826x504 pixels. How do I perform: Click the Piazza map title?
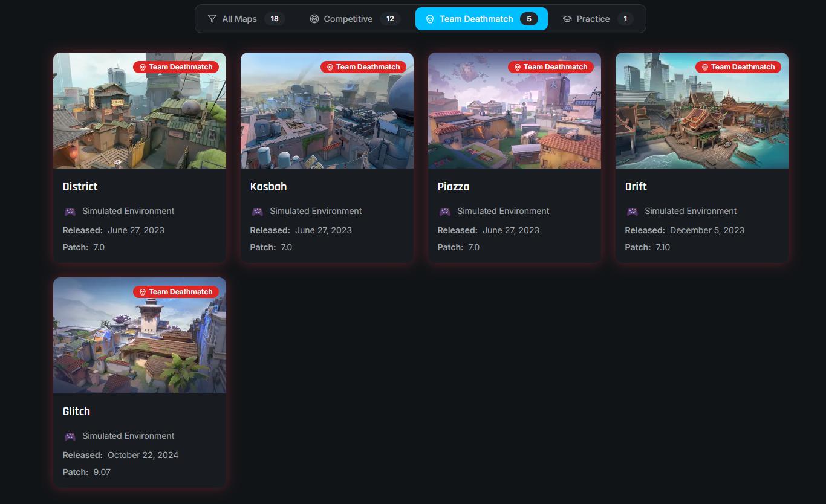(454, 187)
